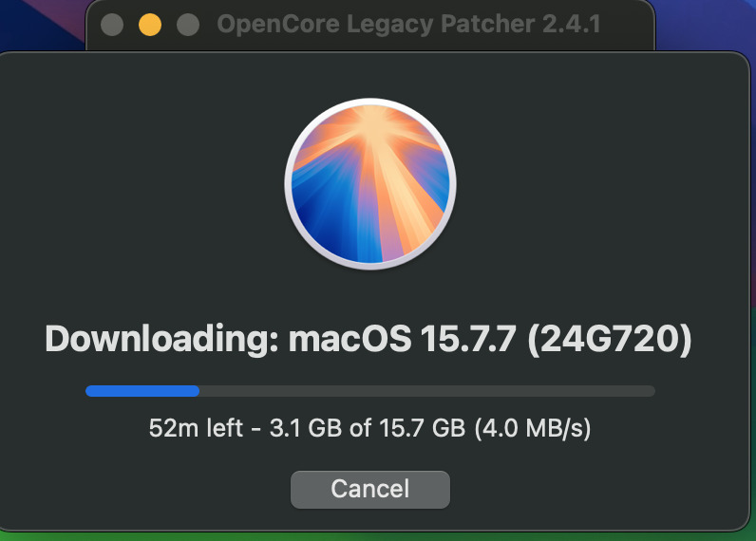Click the gray unfilled progress bar track
756x541 pixels.
click(x=427, y=391)
